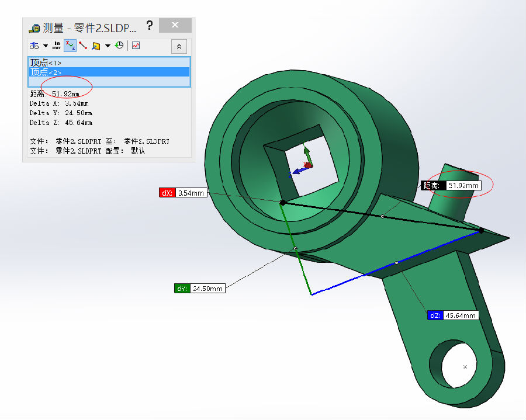
Task: Click the Create Sensor chart icon
Action: tap(136, 46)
